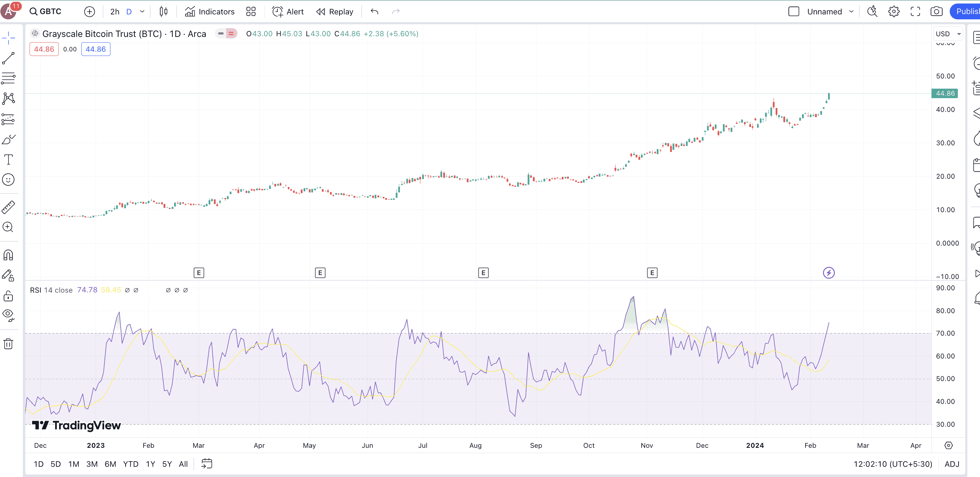This screenshot has height=477, width=980.
Task: Select the YTD time range
Action: pyautogui.click(x=131, y=464)
